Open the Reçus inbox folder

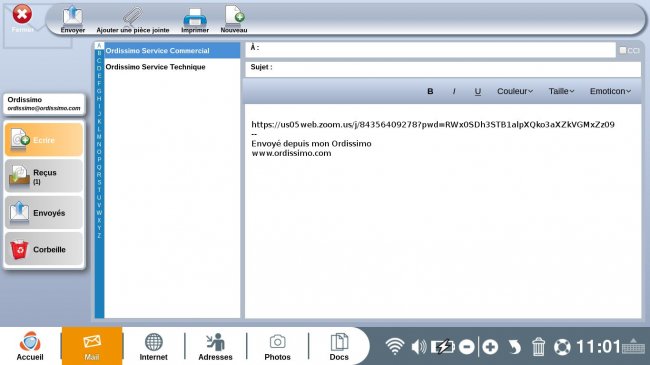tap(44, 176)
